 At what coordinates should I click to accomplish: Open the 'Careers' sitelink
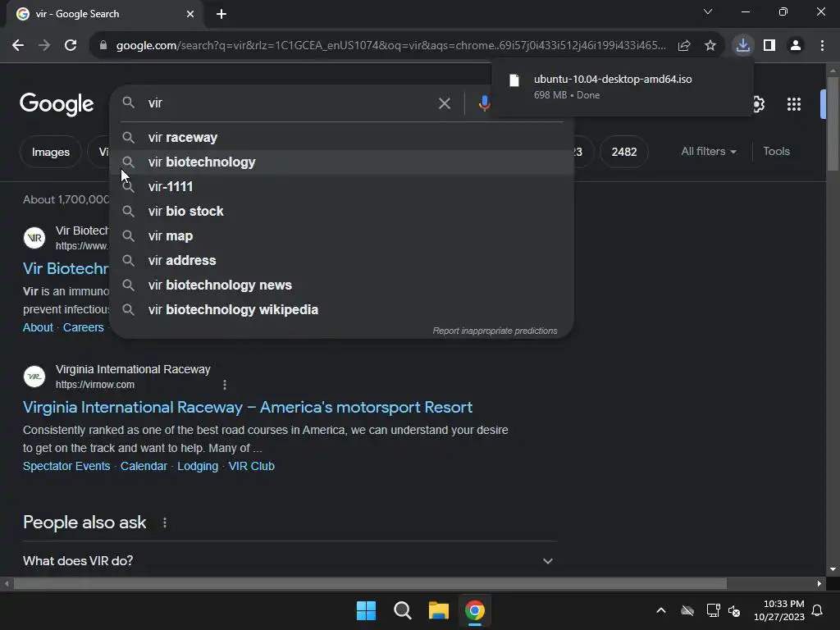click(83, 327)
